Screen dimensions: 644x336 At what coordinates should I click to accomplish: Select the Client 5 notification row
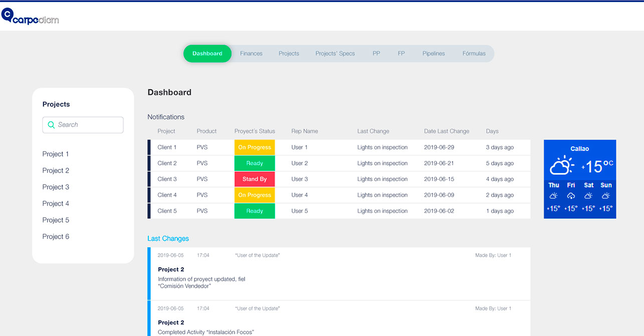(339, 211)
